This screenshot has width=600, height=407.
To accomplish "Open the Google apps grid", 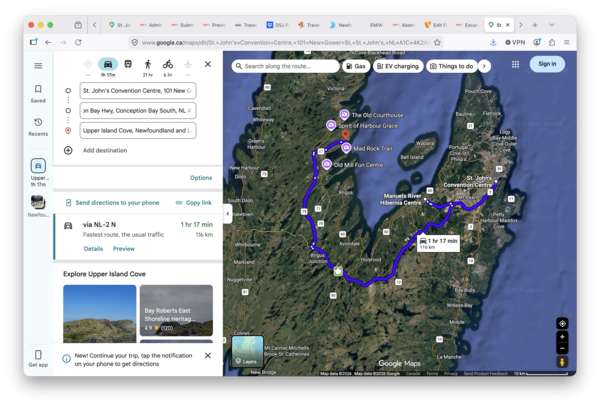I will click(x=515, y=64).
